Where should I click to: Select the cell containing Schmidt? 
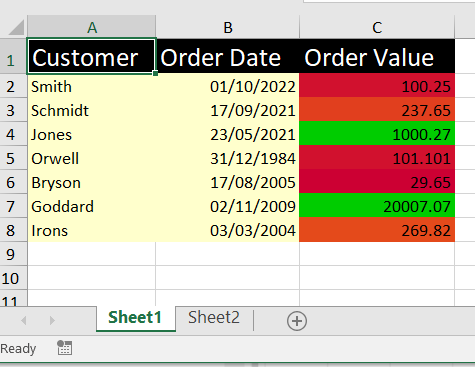92,110
